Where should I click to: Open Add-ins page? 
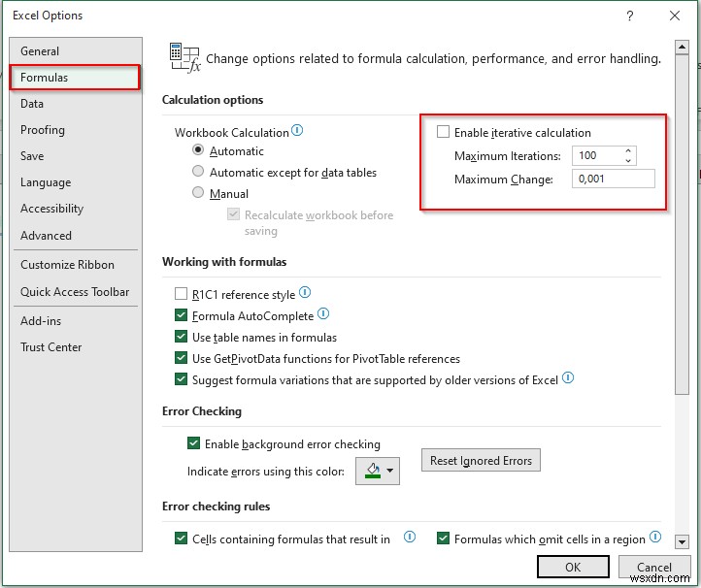pyautogui.click(x=76, y=321)
